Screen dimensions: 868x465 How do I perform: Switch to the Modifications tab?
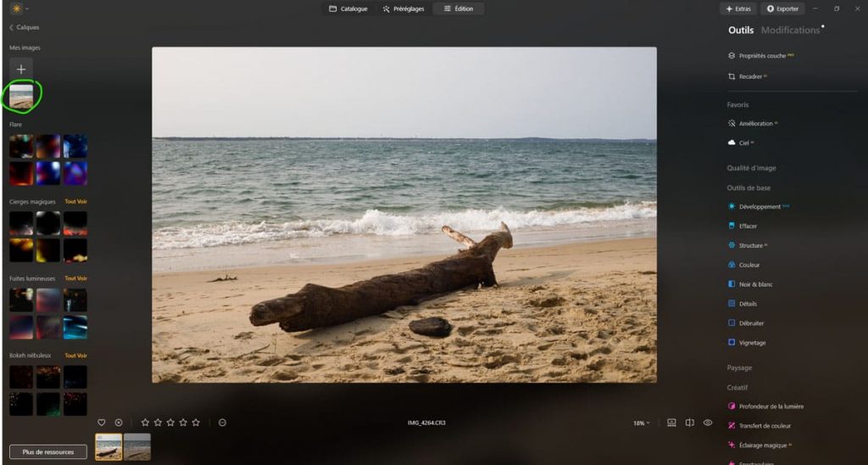(x=790, y=31)
